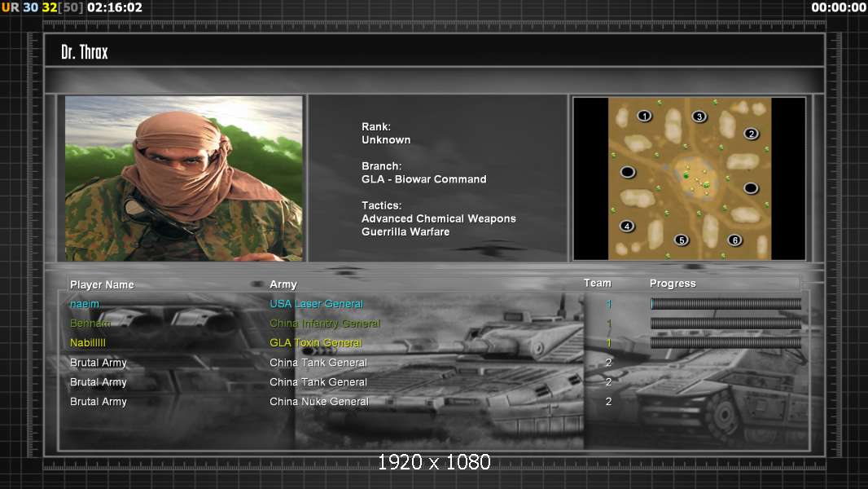Click the Tactics: label

381,205
